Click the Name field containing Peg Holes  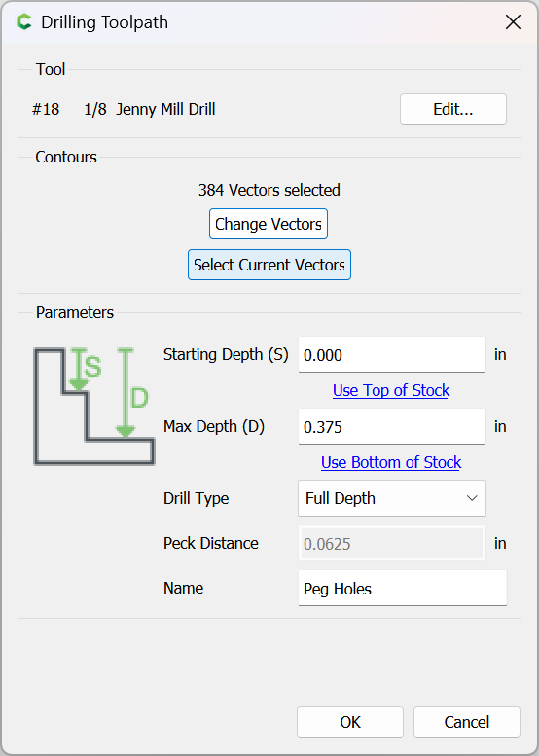(403, 589)
